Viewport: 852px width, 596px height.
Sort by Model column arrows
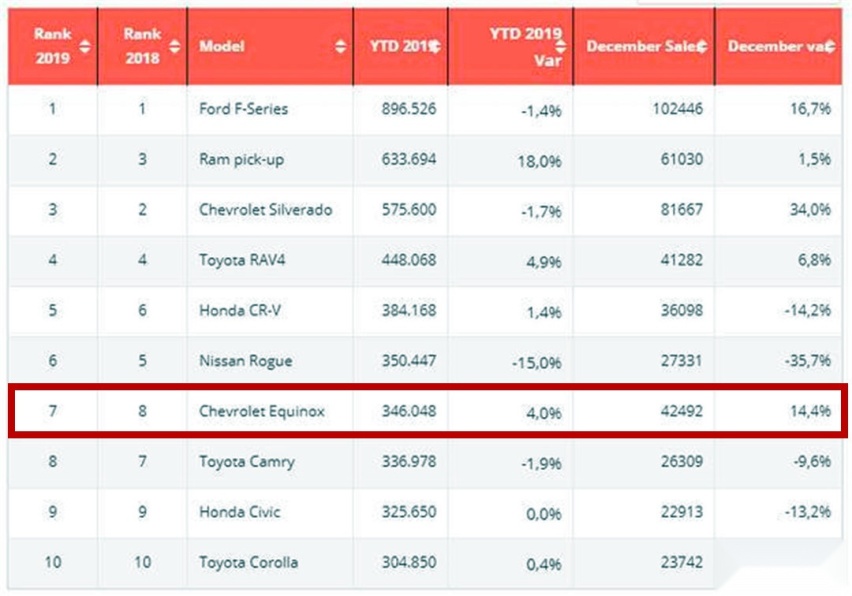point(340,46)
